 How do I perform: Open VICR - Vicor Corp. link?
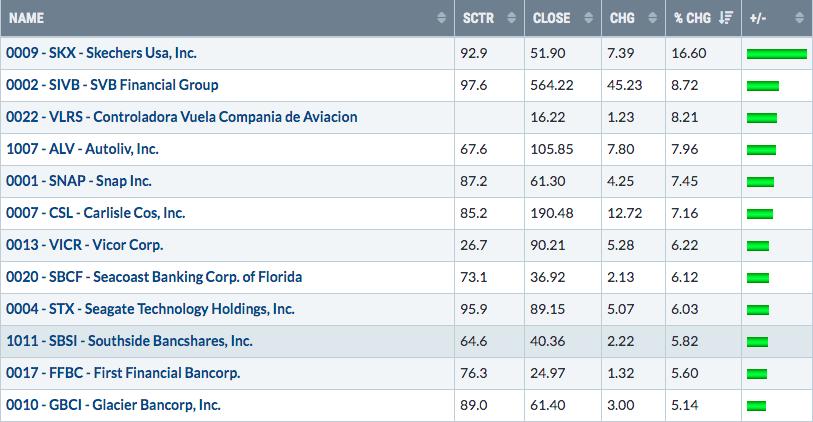tap(84, 245)
